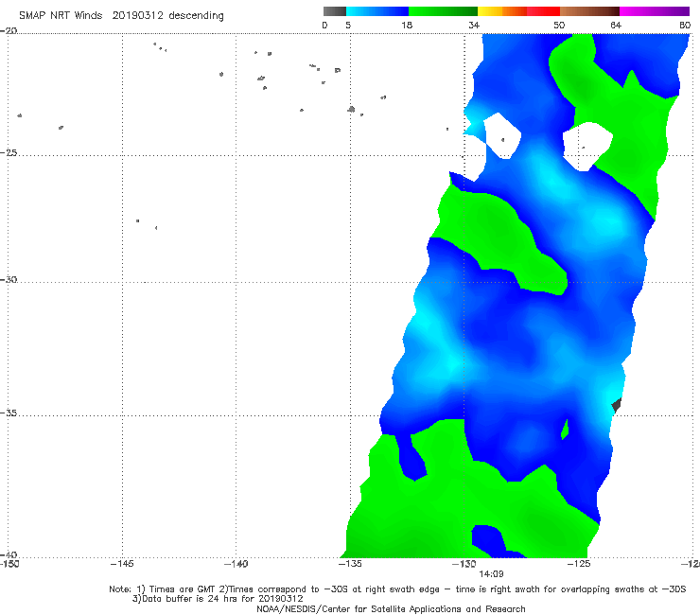Click the longitude label "-140"
The image size is (700, 615).
coord(236,564)
